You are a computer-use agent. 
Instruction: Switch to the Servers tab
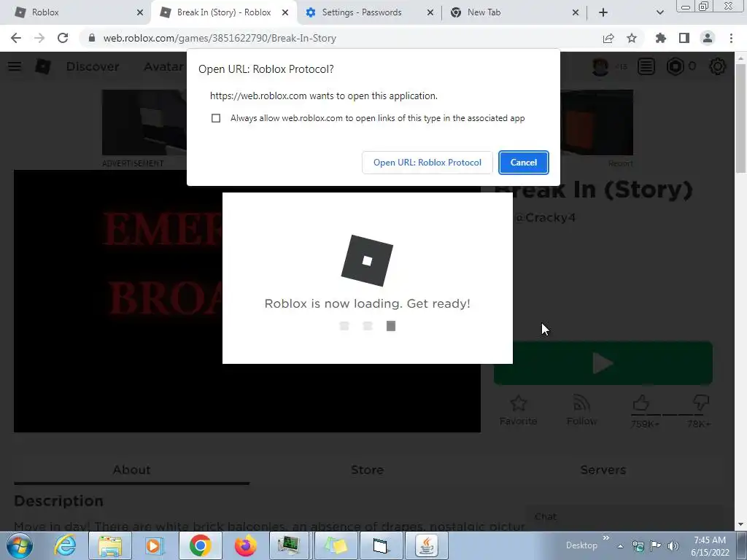coord(603,470)
